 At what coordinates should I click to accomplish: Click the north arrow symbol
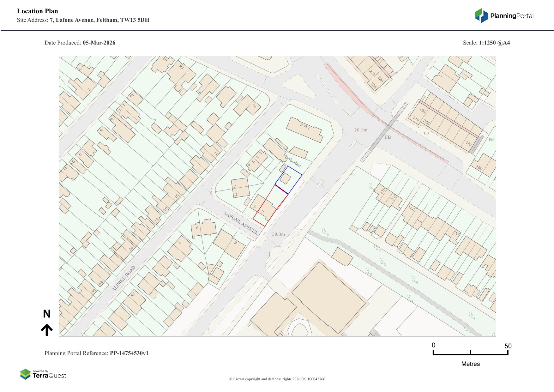(x=47, y=329)
